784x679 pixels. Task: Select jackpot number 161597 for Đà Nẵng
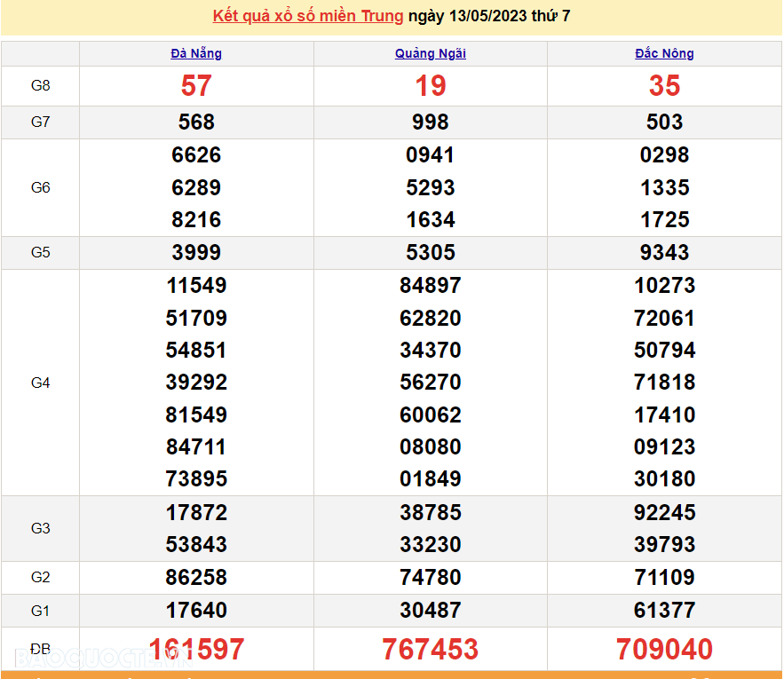click(x=195, y=649)
